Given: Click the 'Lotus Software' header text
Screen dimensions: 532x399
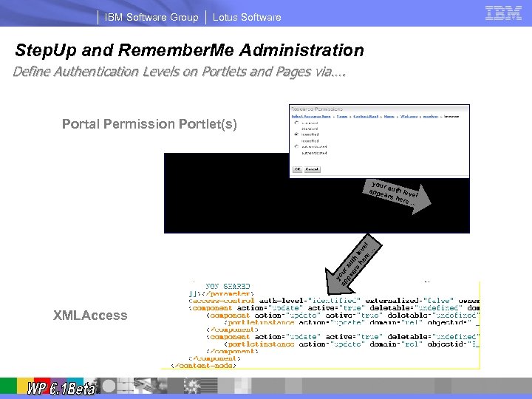Looking at the screenshot, I should 247,17.
